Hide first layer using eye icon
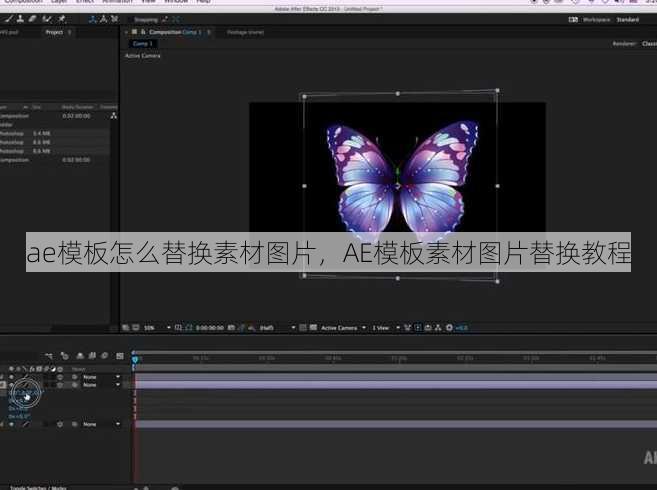Screen dimensions: 657x490 click(x=11, y=377)
